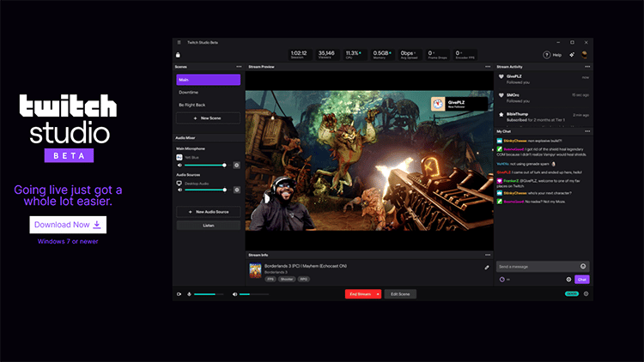
Task: Click the End Stream button
Action: pyautogui.click(x=360, y=294)
